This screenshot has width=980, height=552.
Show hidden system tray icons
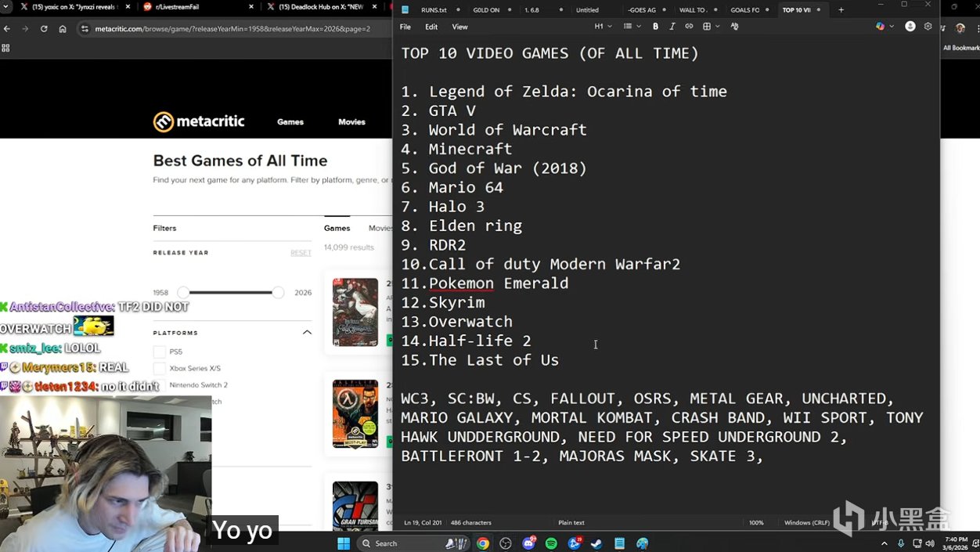point(885,543)
